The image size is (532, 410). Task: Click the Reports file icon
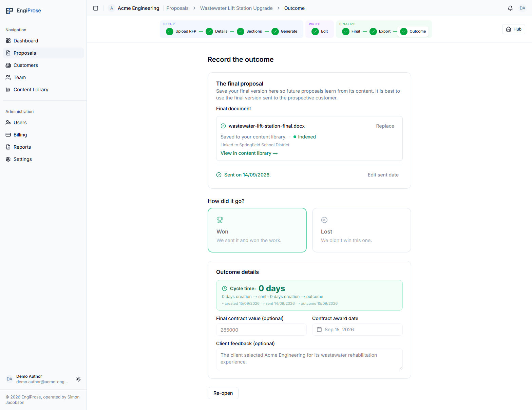coord(8,147)
